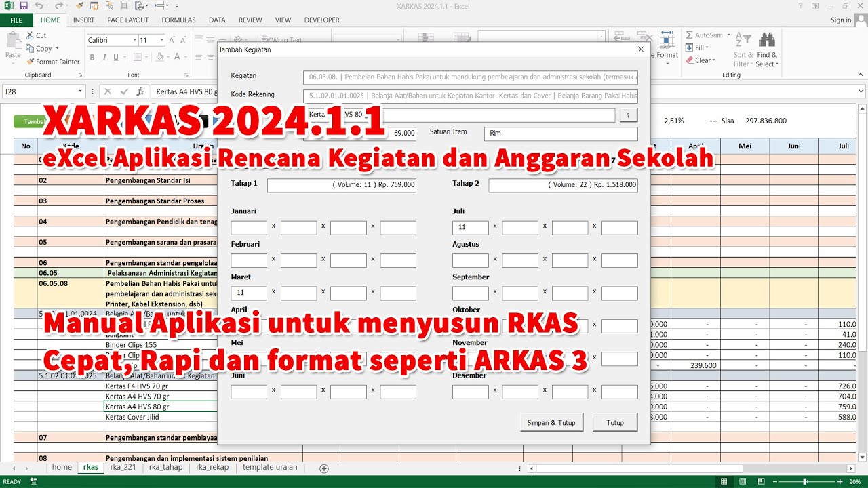Open Find & Select binoculars
This screenshot has height=488, width=868.
tap(767, 49)
